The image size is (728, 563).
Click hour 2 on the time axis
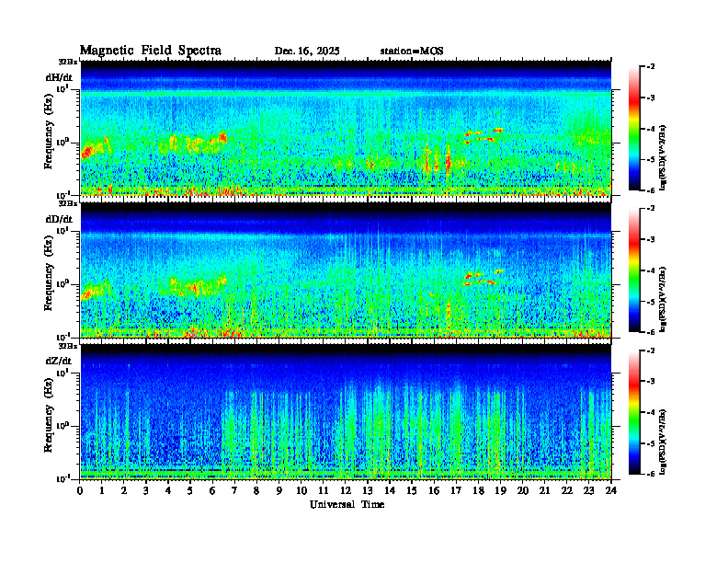coord(124,490)
